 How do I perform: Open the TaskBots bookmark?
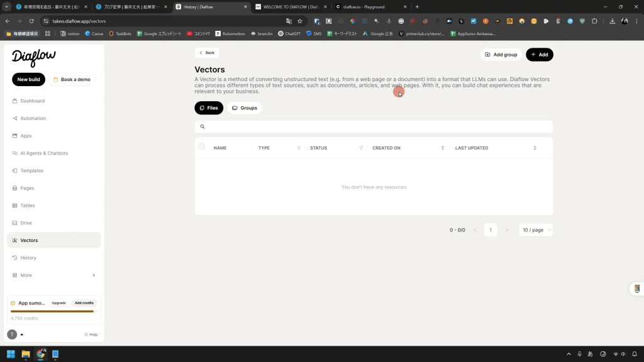[x=120, y=34]
